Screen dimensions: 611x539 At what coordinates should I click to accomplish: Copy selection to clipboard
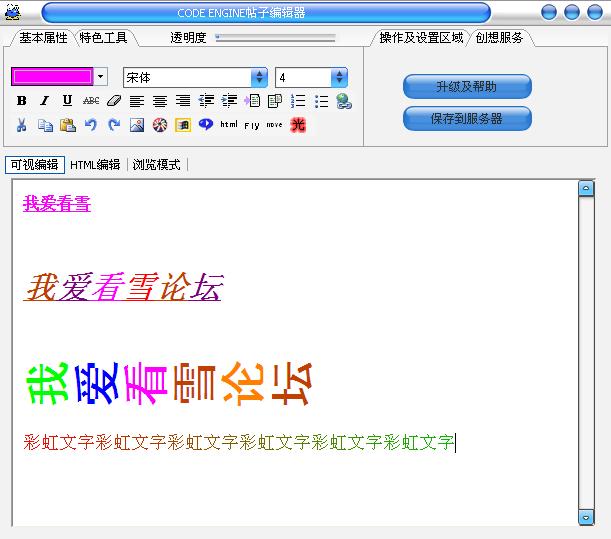click(x=45, y=125)
